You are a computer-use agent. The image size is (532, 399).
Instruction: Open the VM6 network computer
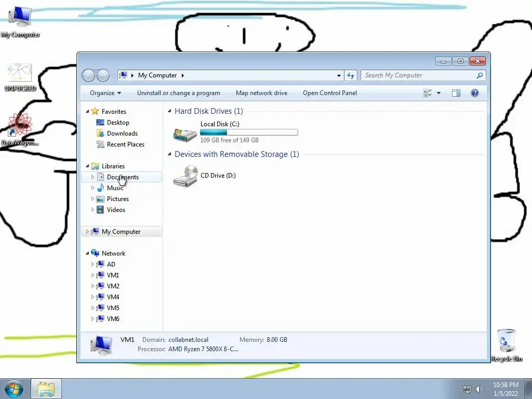(x=113, y=318)
